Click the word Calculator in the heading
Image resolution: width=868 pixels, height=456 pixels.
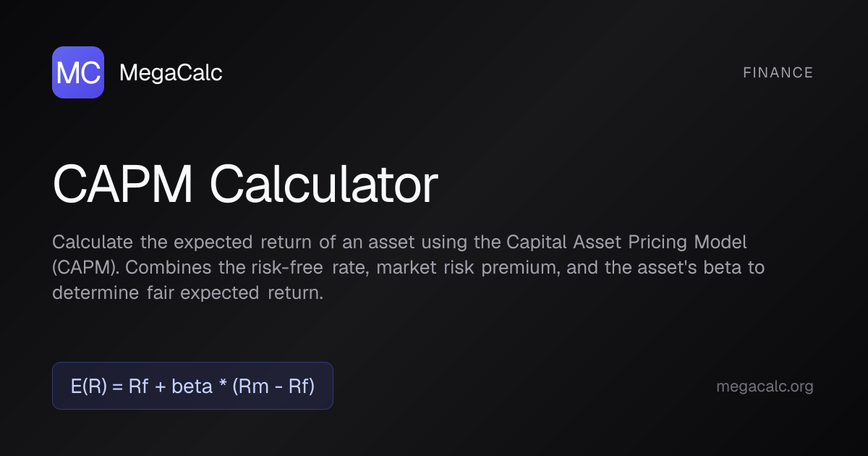pyautogui.click(x=323, y=185)
